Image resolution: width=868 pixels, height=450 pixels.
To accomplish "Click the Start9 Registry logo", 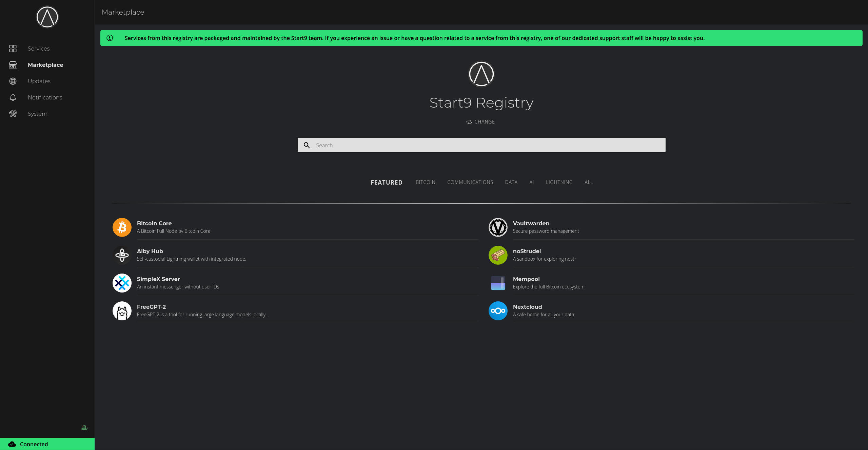I will click(x=481, y=74).
